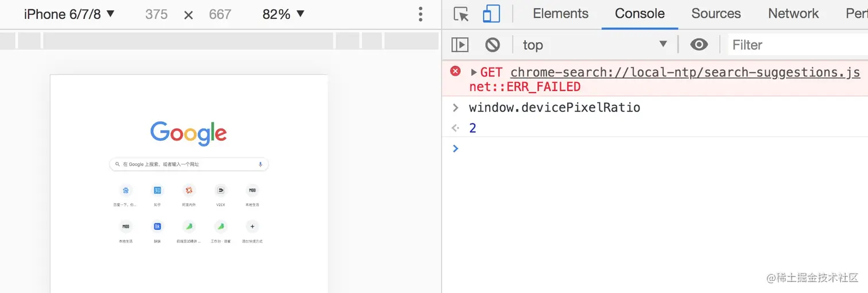Open the 82% zoom dropdown
The height and width of the screenshot is (293, 868).
coord(283,14)
